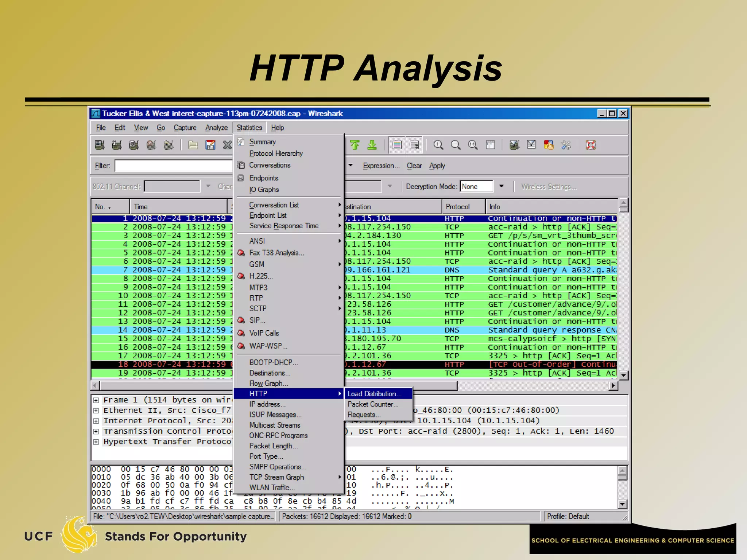Open coloring rules toolbar icon

pyautogui.click(x=549, y=145)
